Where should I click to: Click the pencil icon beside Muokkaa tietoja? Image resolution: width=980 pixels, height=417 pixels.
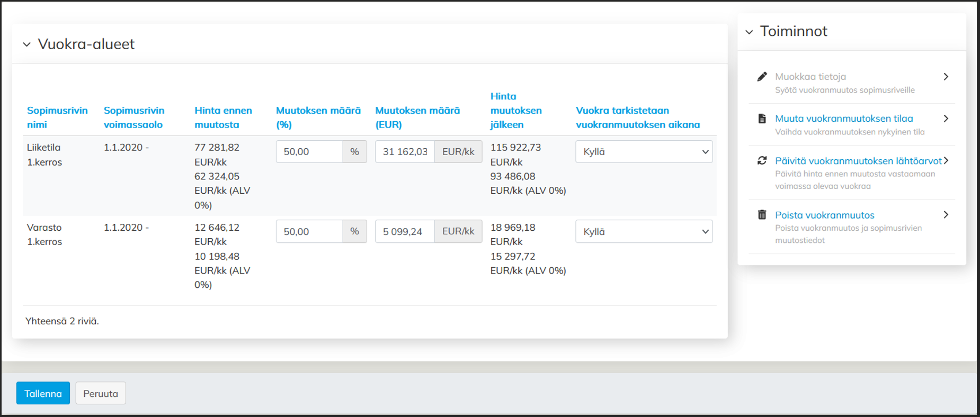(762, 77)
